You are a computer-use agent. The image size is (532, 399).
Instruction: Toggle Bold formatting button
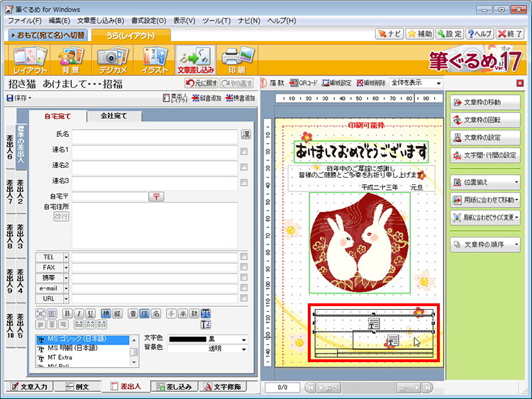pyautogui.click(x=67, y=313)
